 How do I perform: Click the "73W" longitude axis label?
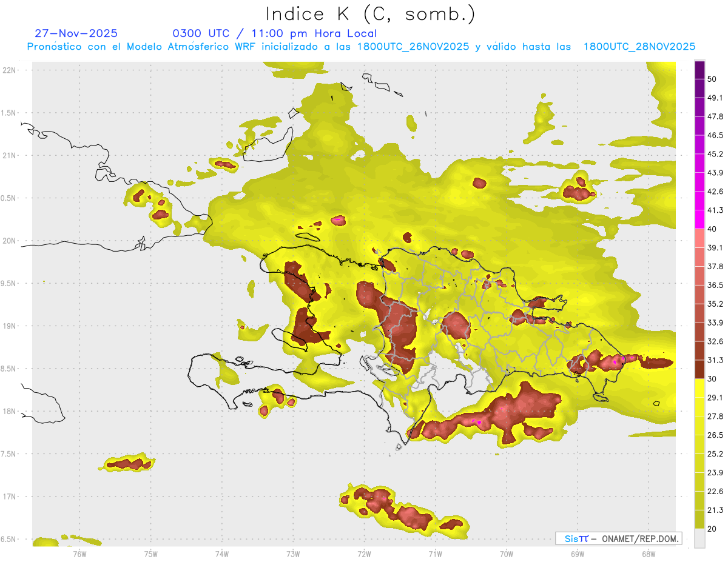pos(293,555)
